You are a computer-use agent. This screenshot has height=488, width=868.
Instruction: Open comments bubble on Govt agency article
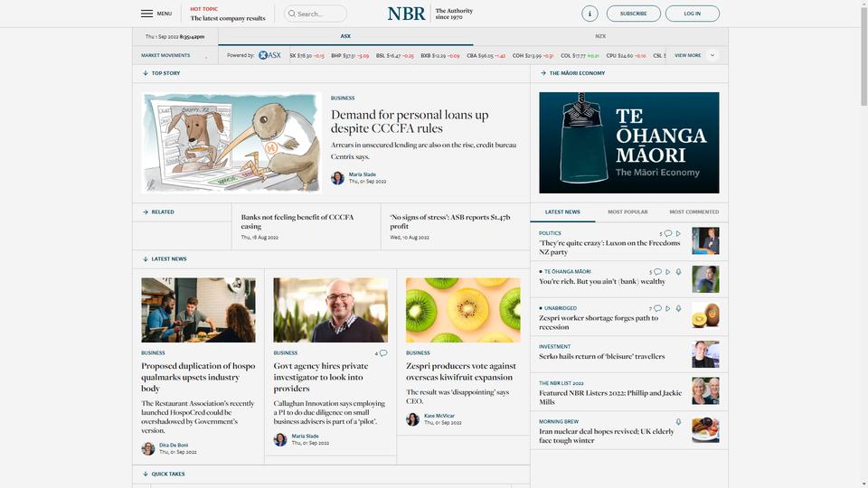pyautogui.click(x=383, y=353)
